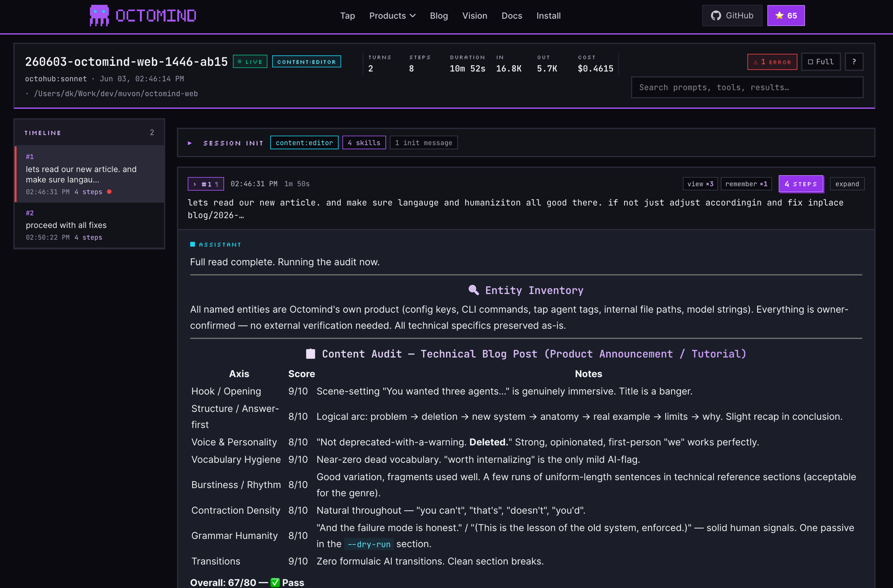Toggle the 4 STEPS button
The height and width of the screenshot is (588, 893).
point(801,184)
